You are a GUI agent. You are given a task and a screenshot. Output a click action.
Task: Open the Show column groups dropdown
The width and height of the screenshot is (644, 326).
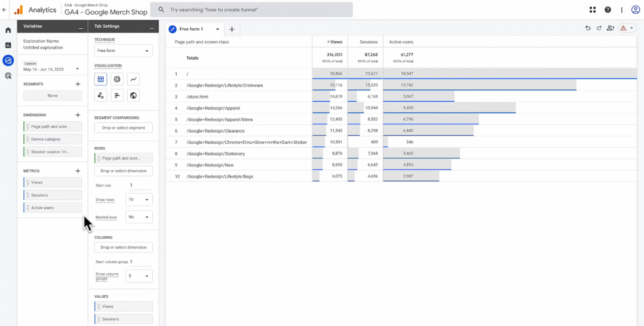[139, 276]
